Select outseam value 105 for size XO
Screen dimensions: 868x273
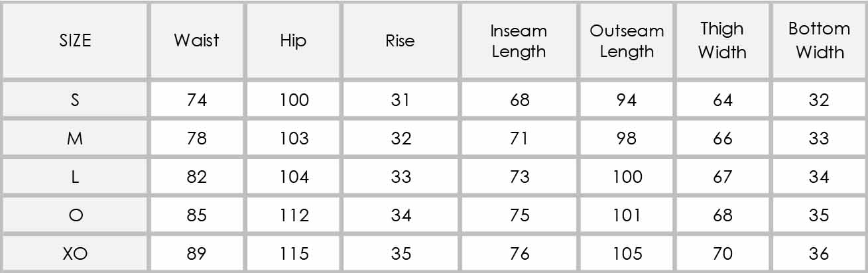[627, 254]
